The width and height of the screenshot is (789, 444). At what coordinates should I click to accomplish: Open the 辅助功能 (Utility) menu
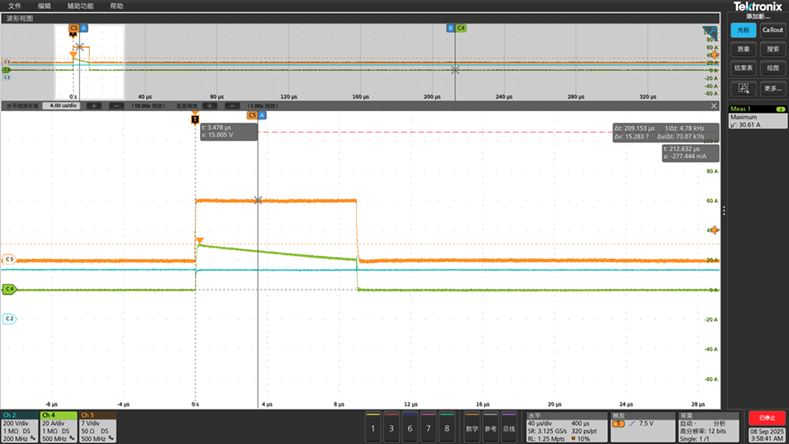[80, 6]
